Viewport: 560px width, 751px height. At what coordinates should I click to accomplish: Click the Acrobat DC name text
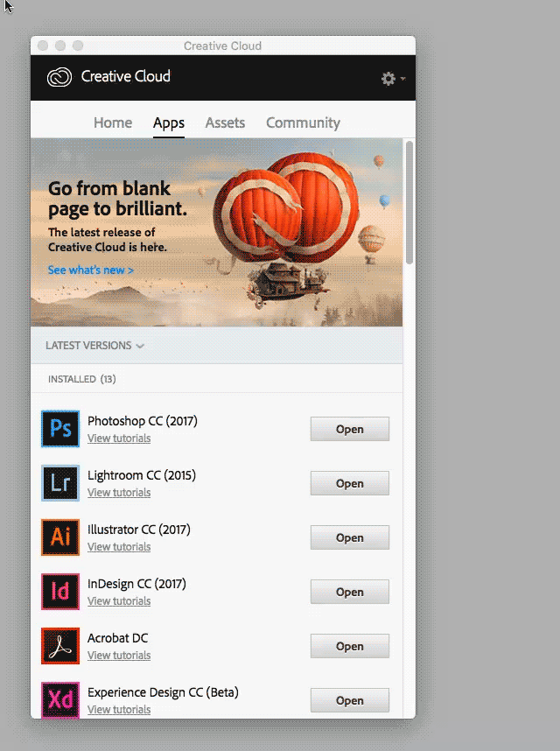point(118,638)
